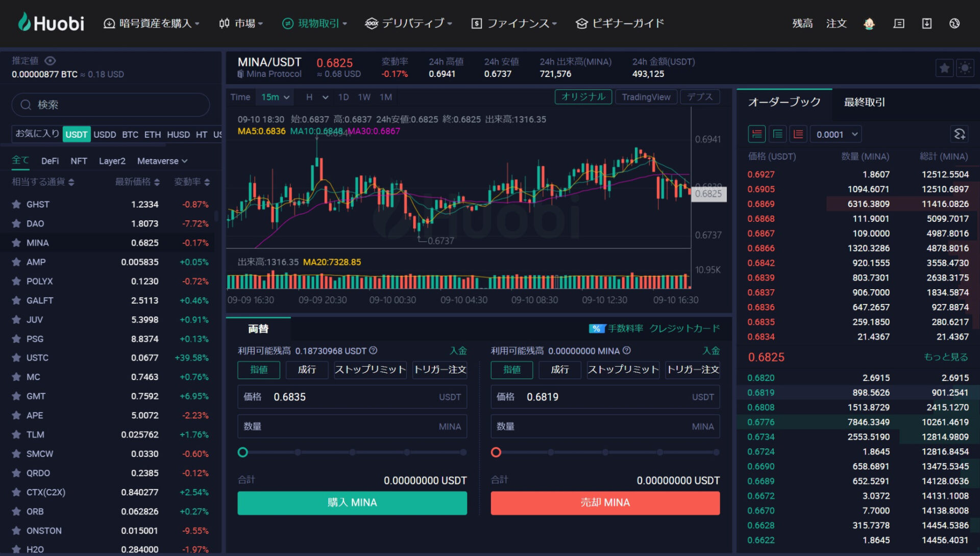This screenshot has width=980, height=556.
Task: Set buy slider to the midpoint mark
Action: pos(353,452)
